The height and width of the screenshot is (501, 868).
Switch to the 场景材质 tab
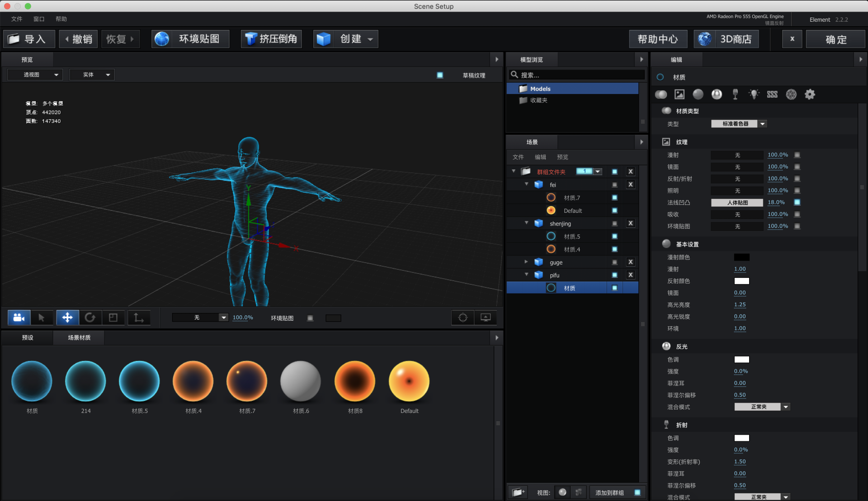79,337
